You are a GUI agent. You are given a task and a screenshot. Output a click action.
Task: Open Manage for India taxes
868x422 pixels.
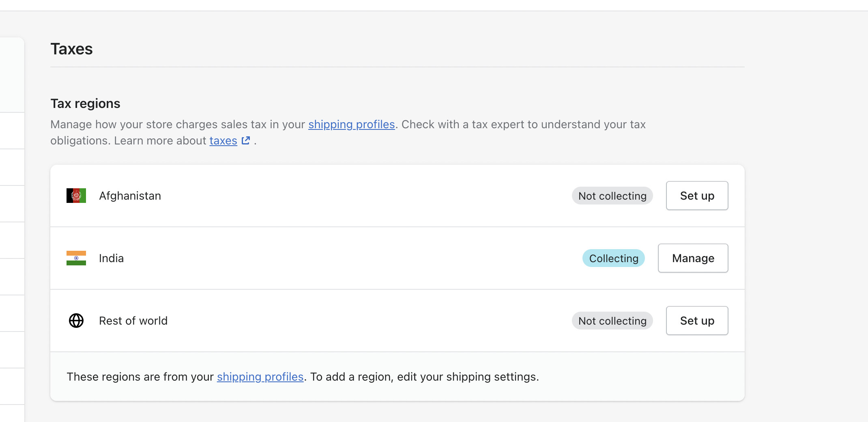(x=693, y=258)
